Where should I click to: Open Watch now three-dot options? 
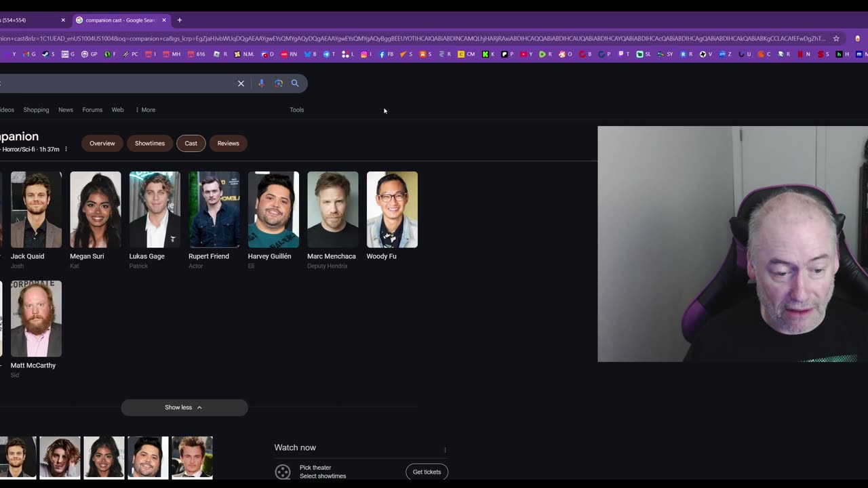(x=445, y=449)
